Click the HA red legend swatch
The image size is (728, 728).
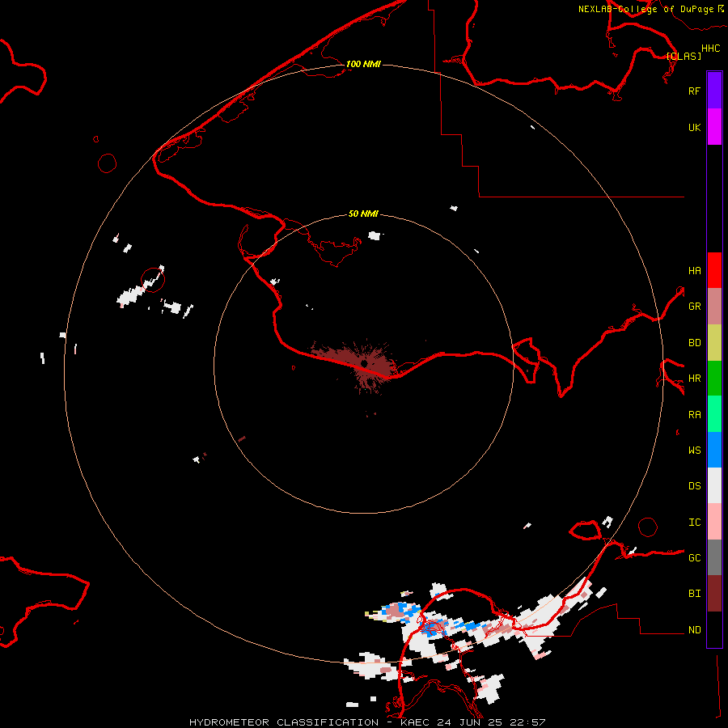coord(714,270)
